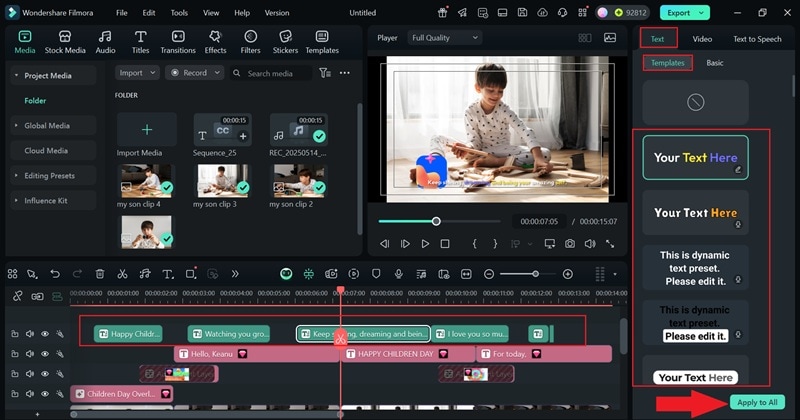Click the Delete trash icon in timeline toolbar
Image resolution: width=800 pixels, height=420 pixels.
pyautogui.click(x=100, y=274)
